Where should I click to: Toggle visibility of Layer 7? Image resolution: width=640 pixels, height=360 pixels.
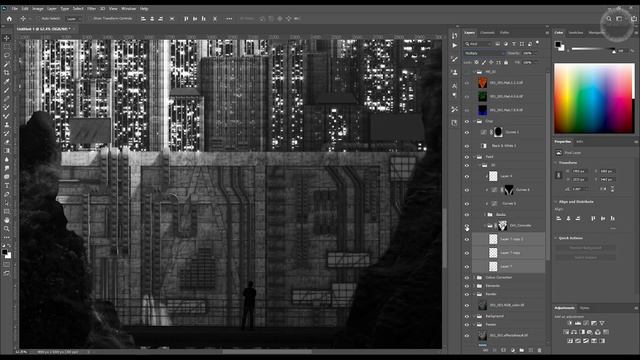[x=467, y=267]
